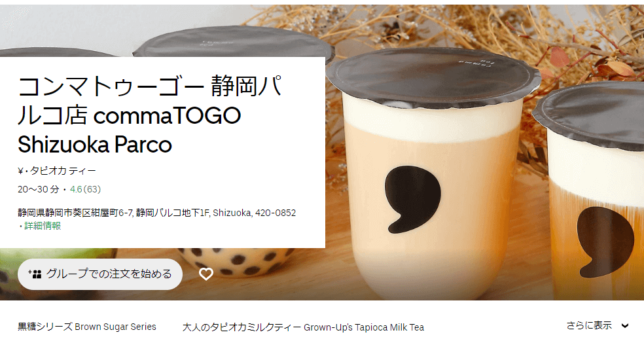The width and height of the screenshot is (644, 343).
Task: Click the commaTOGO Shizuoka Parco store title
Action: point(150,115)
